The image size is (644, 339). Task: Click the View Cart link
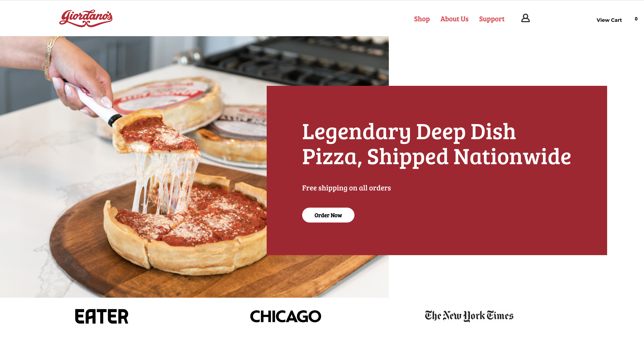coord(609,20)
